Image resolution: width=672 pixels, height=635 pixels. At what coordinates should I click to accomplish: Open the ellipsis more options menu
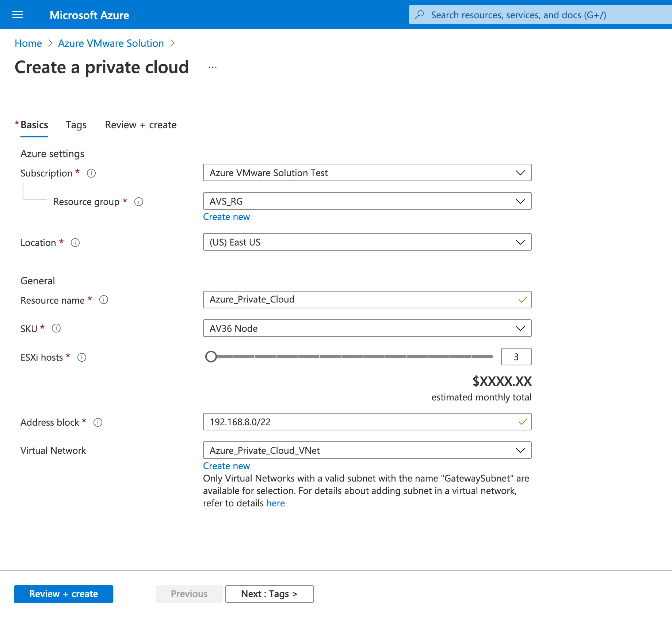(213, 67)
